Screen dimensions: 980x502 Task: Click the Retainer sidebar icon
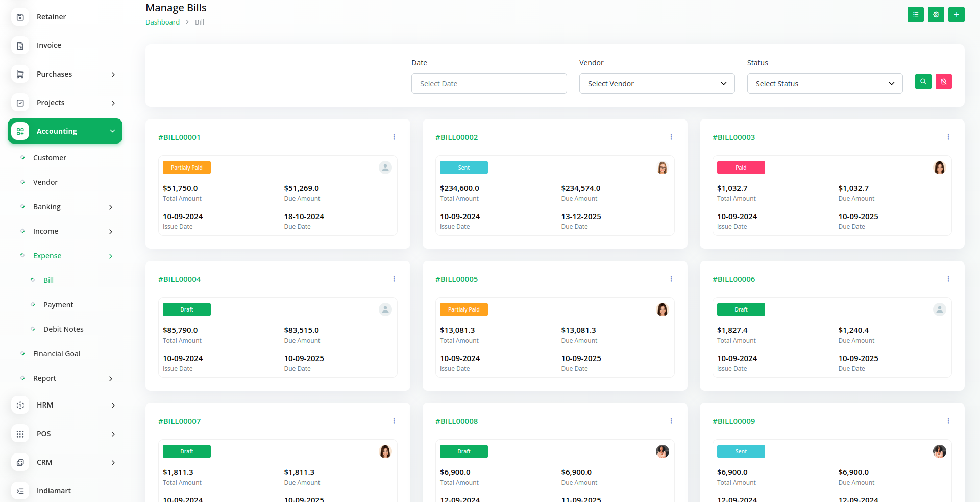(x=20, y=17)
